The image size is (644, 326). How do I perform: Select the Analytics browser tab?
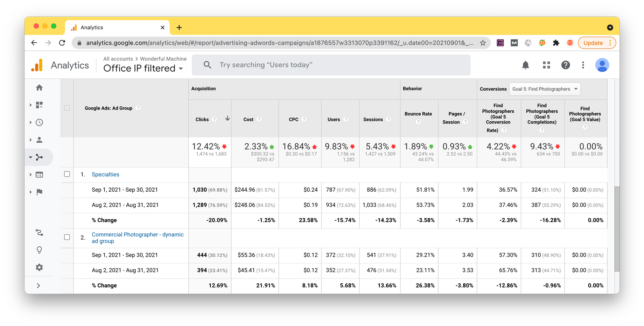point(117,27)
